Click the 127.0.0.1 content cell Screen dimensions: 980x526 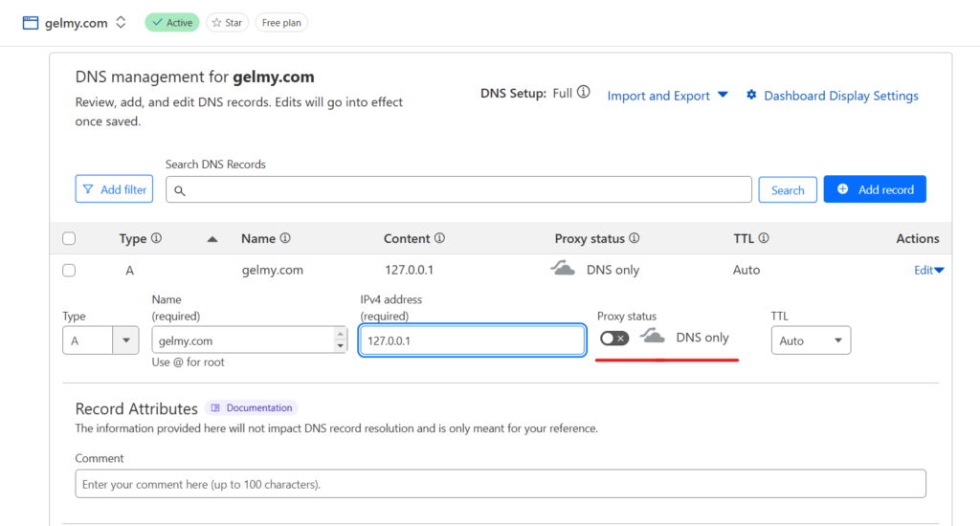click(x=410, y=270)
